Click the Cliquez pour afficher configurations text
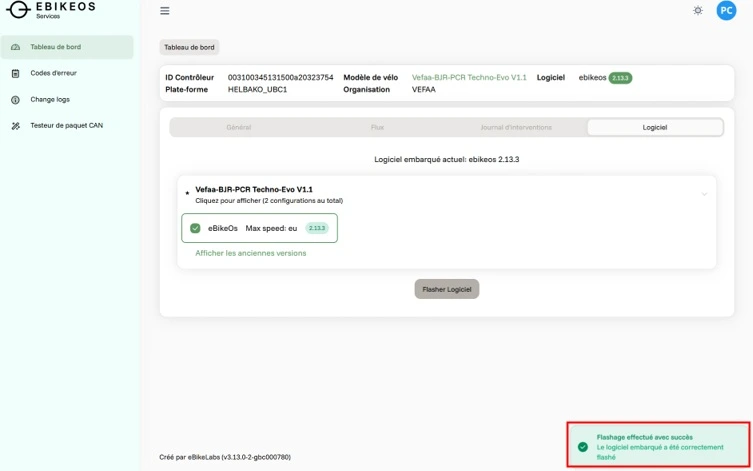Screen dimensions: 753x471 click(269, 201)
